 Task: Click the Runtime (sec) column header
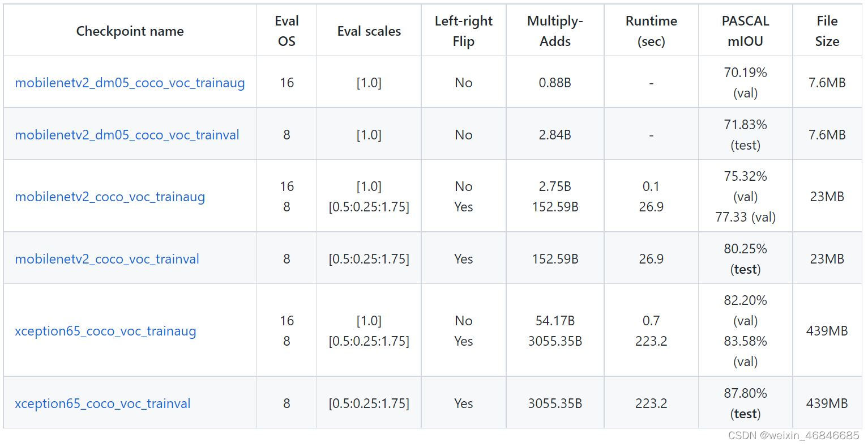point(651,31)
